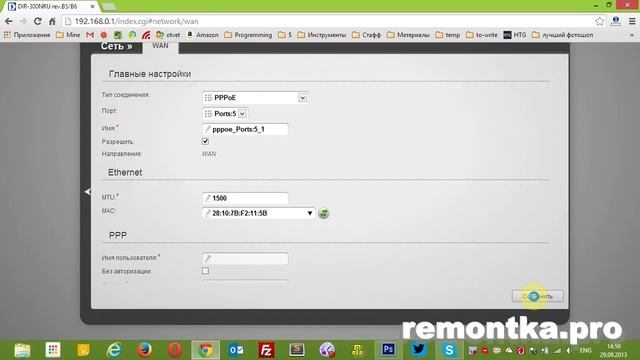Viewport: 640px width, 360px height.
Task: Open the RSS feed bookmark icon
Action: pos(146,35)
